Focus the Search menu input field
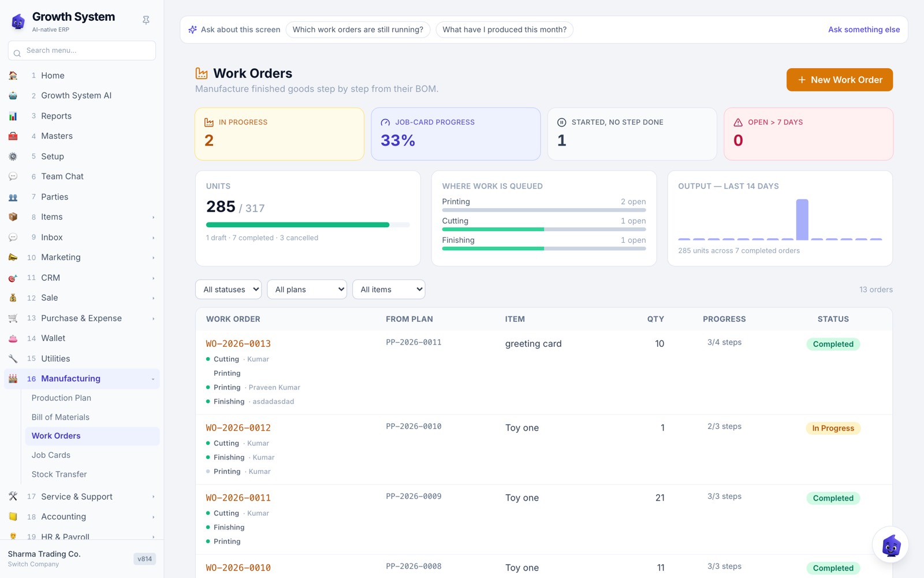 click(x=82, y=51)
